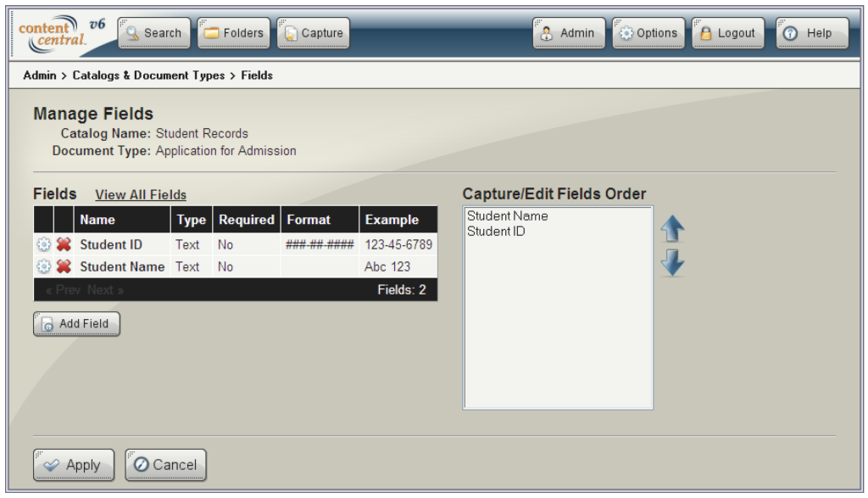
Task: Navigate to Admin breadcrumb
Action: (x=41, y=75)
